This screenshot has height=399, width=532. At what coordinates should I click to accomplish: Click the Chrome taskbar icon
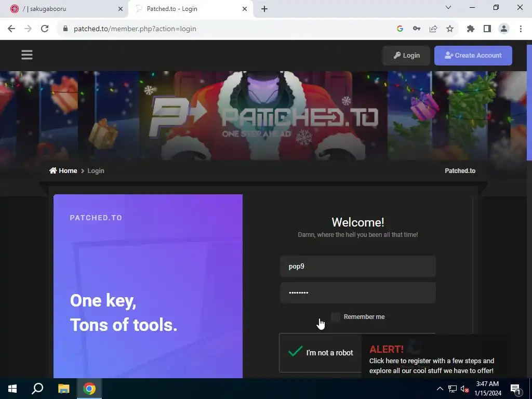pyautogui.click(x=89, y=389)
